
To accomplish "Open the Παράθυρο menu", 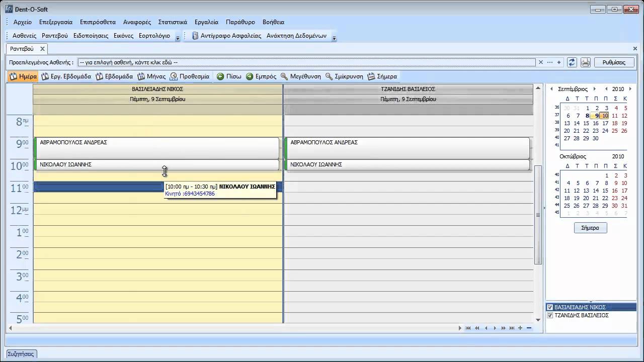I will coord(240,22).
